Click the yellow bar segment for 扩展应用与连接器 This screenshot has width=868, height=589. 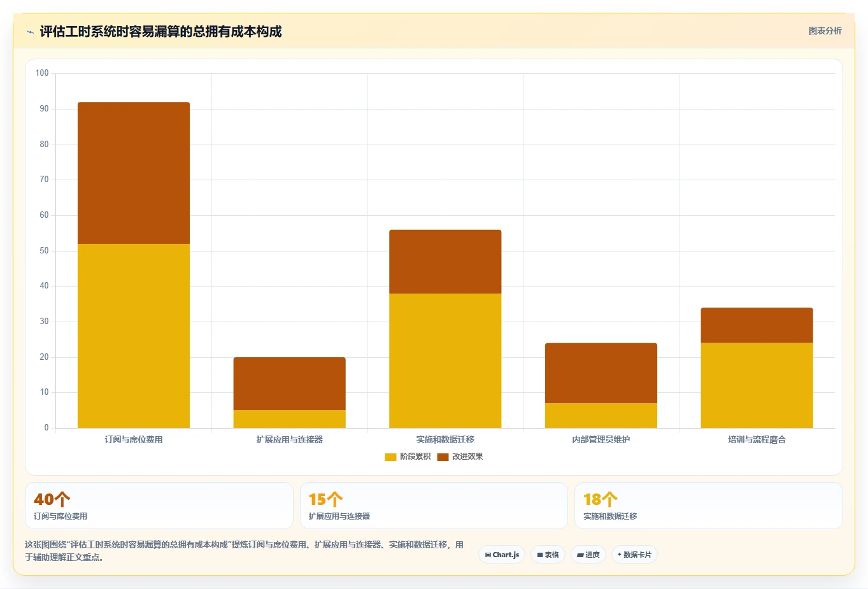click(290, 419)
